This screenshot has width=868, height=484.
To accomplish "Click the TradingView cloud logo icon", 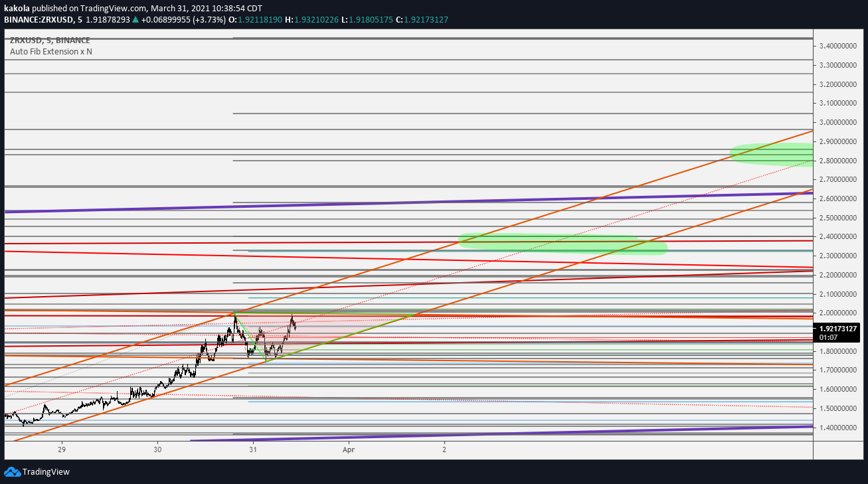I will click(12, 472).
